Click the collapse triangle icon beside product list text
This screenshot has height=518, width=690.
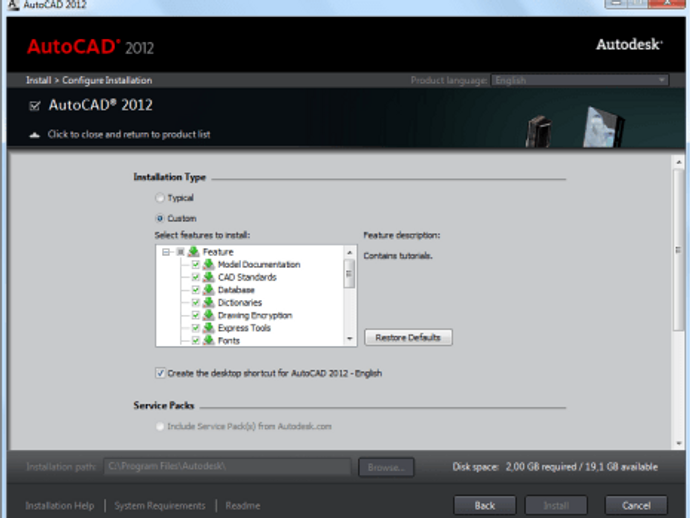(34, 135)
